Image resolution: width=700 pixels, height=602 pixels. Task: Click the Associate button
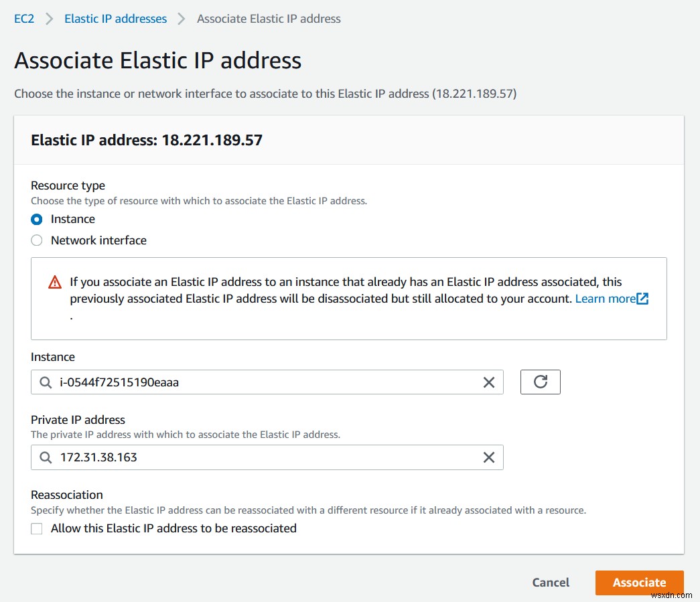pos(639,582)
